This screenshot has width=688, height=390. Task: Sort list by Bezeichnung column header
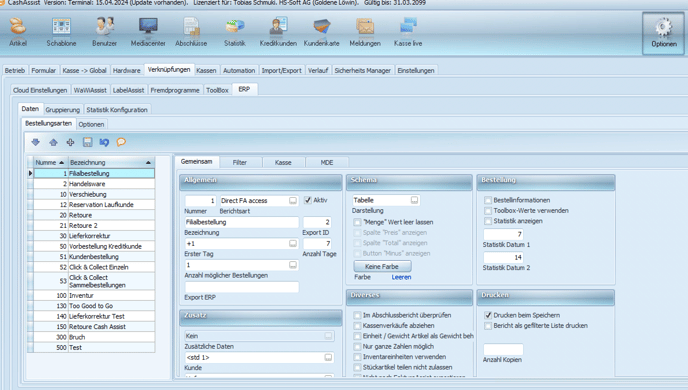(x=111, y=162)
